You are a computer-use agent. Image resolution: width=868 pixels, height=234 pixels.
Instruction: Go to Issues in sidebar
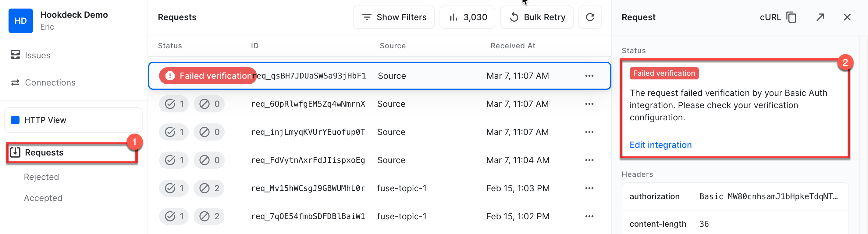click(37, 55)
